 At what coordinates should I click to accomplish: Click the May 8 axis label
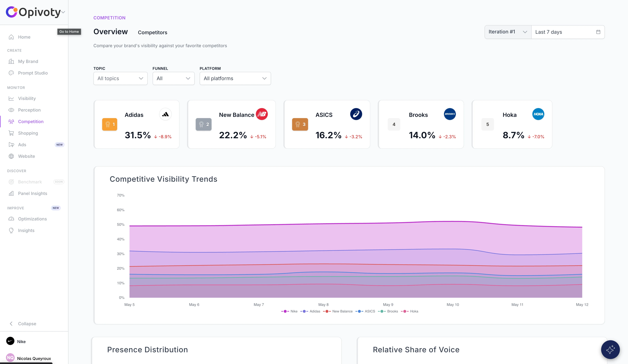click(323, 304)
